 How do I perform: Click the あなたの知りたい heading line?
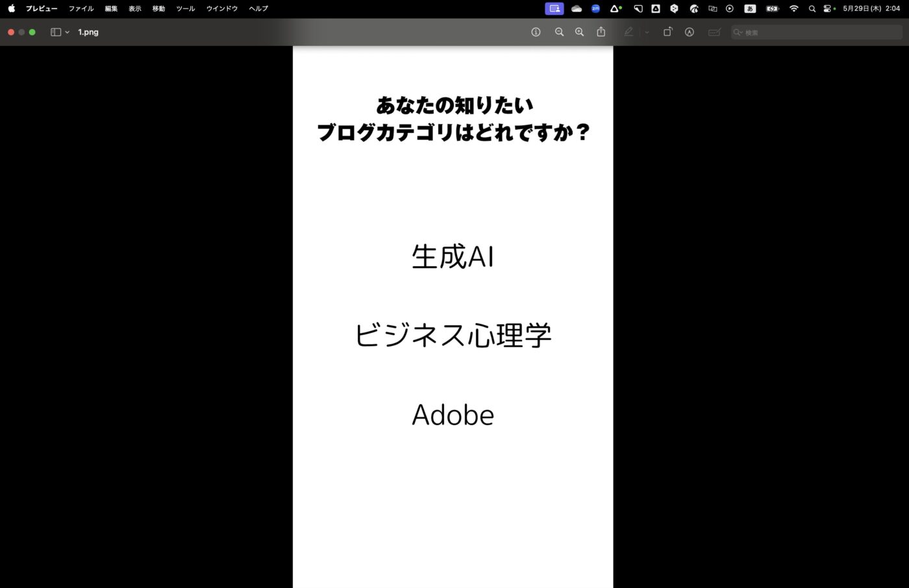click(454, 105)
